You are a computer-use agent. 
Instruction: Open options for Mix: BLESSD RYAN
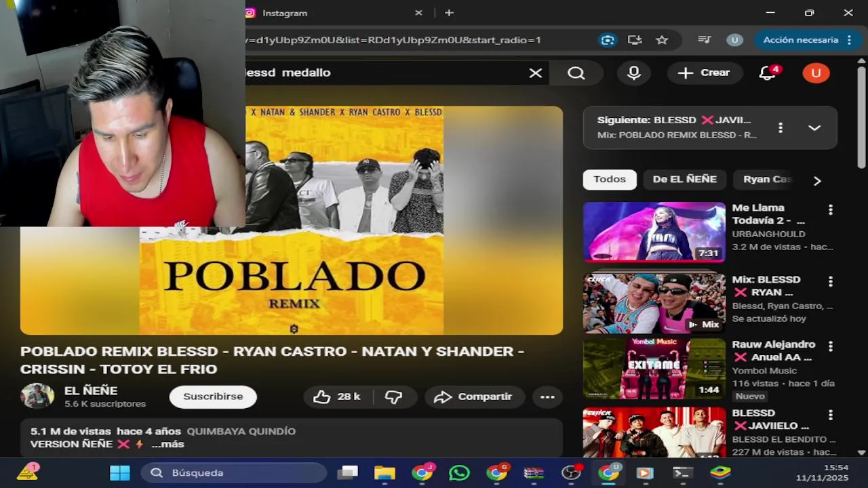coord(830,281)
